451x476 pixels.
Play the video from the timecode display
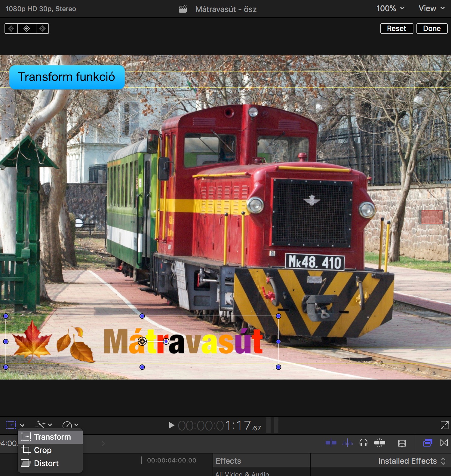[x=171, y=425]
